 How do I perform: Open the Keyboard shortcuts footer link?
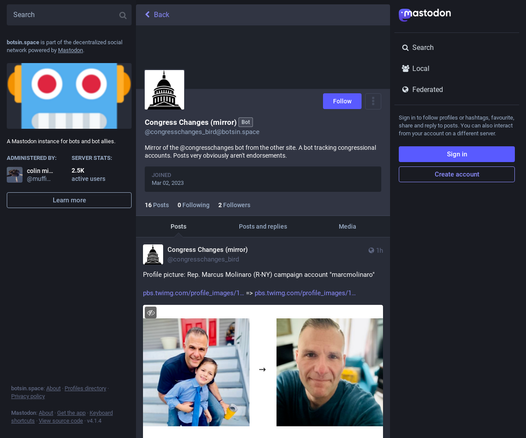(x=101, y=413)
